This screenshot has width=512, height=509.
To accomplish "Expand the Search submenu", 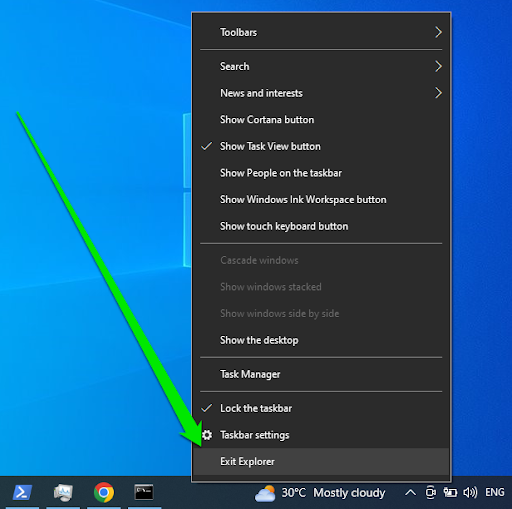I will (x=321, y=66).
